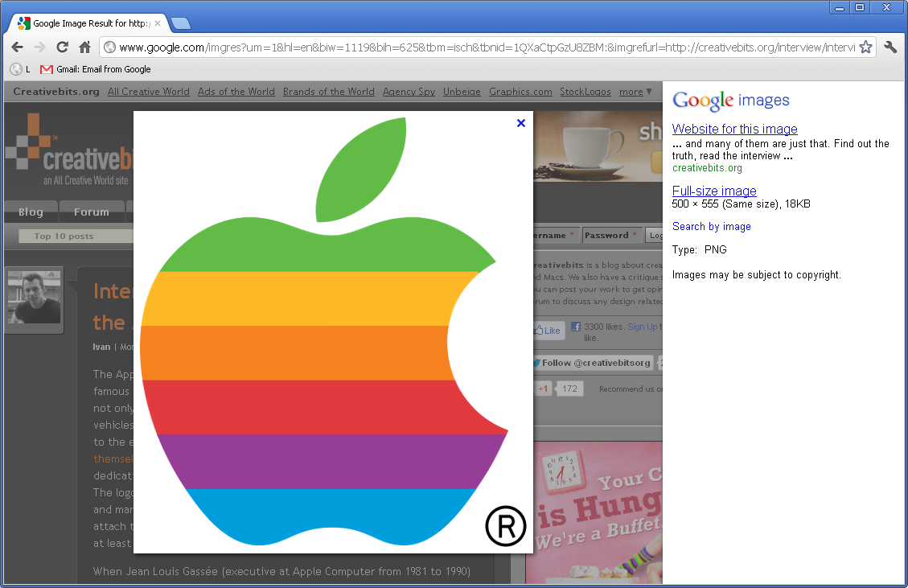The width and height of the screenshot is (908, 588).
Task: Click the pink buffet banner ad
Action: pyautogui.click(x=594, y=512)
